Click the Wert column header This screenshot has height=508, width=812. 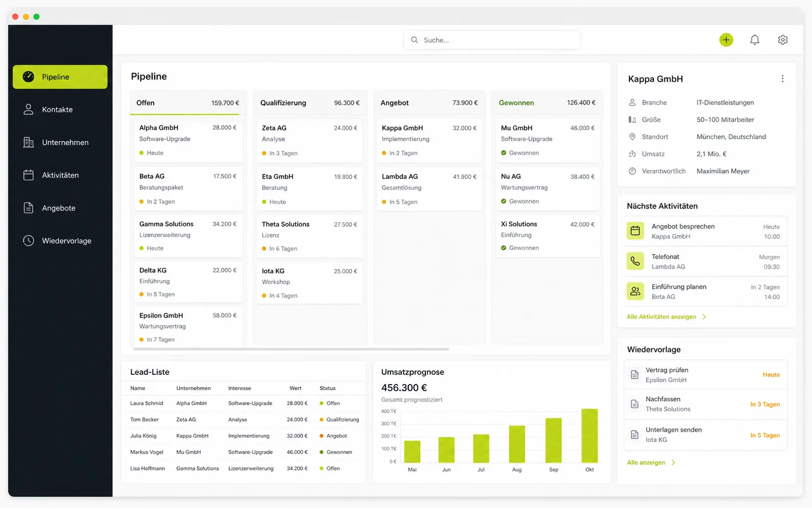point(295,388)
